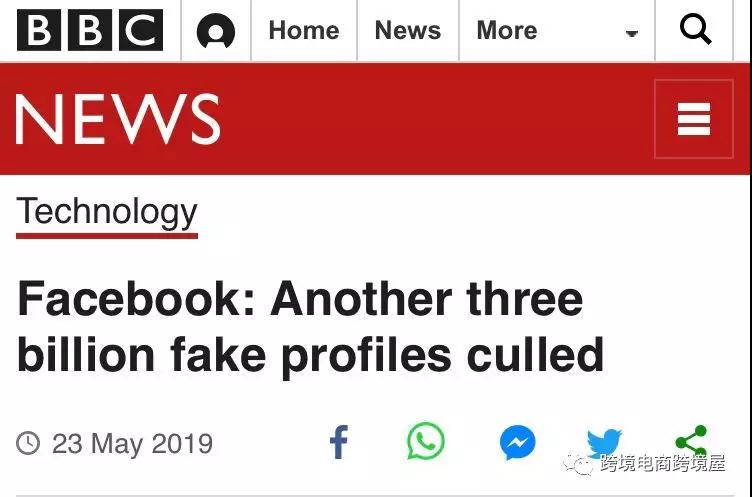Image resolution: width=752 pixels, height=497 pixels.
Task: Share the article via WhatsApp
Action: pos(426,441)
